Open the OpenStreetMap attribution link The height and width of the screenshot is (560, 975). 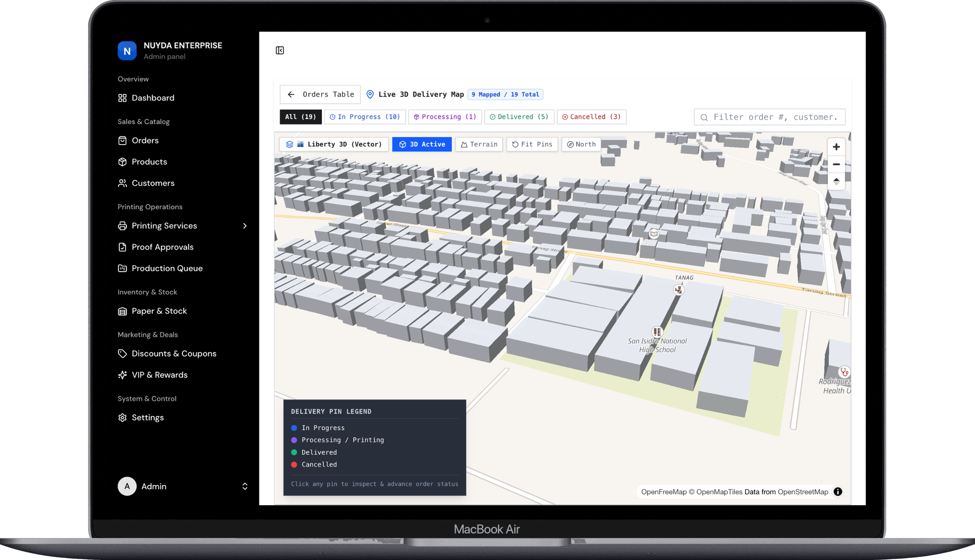click(x=803, y=492)
